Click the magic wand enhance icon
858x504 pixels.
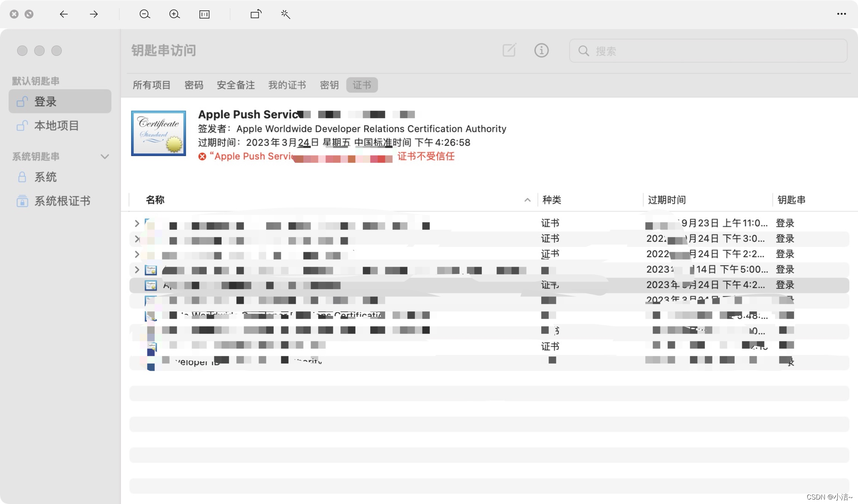[285, 14]
